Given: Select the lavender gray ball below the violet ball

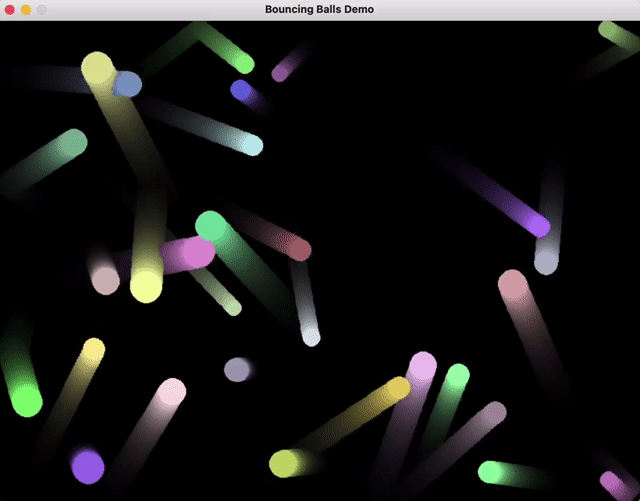Looking at the screenshot, I should pos(546,262).
